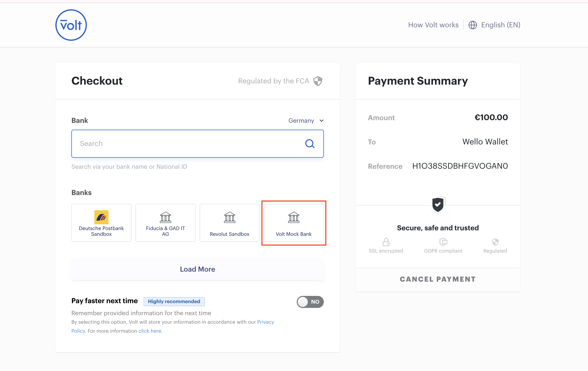Click the GDPR compliant label

coord(443,251)
